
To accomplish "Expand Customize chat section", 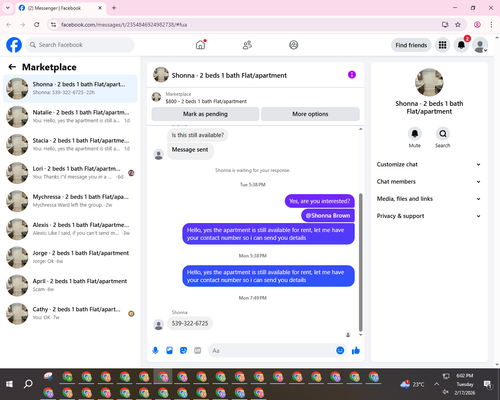I will (429, 164).
